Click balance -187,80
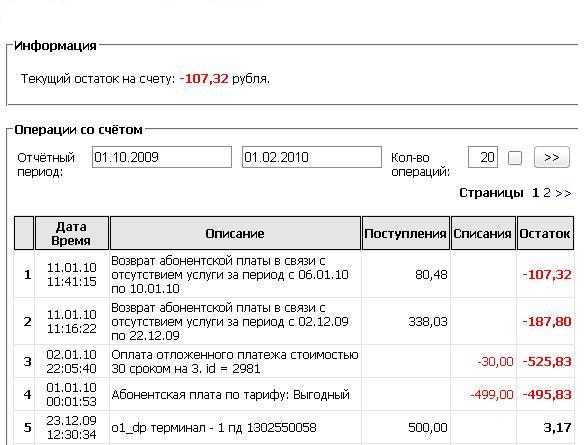The image size is (584, 445). (547, 321)
